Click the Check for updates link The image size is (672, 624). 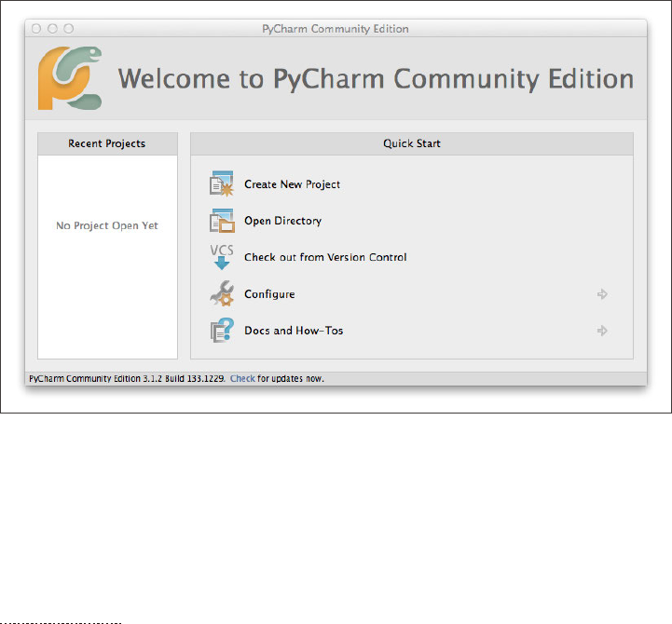pyautogui.click(x=242, y=379)
